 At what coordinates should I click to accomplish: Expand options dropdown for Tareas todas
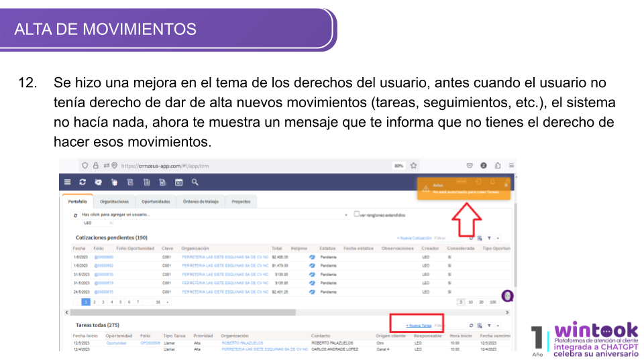pos(498,326)
